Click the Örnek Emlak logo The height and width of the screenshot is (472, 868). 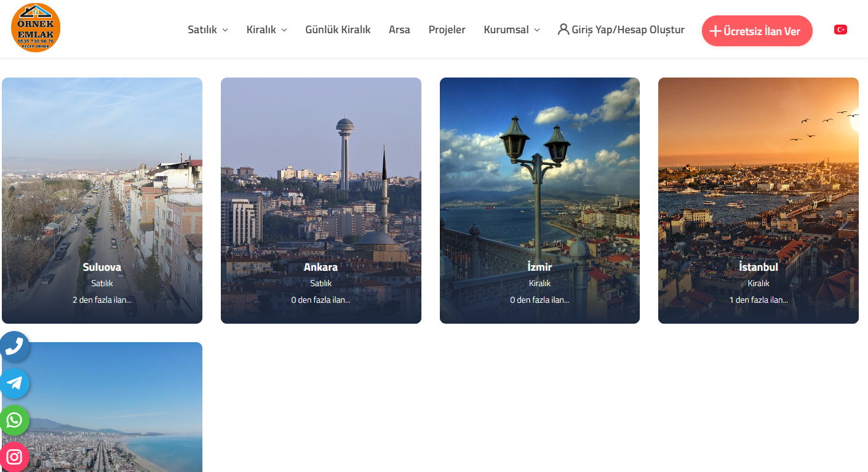[x=36, y=28]
